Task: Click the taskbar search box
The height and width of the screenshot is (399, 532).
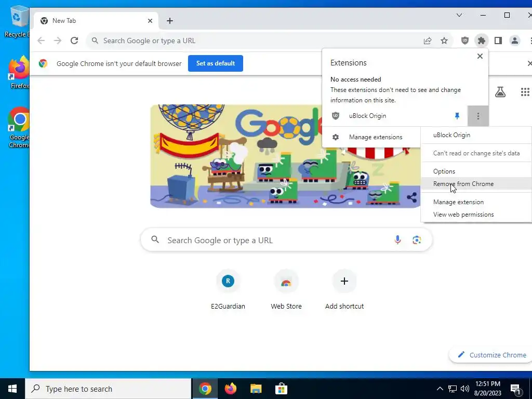Action: tap(108, 389)
